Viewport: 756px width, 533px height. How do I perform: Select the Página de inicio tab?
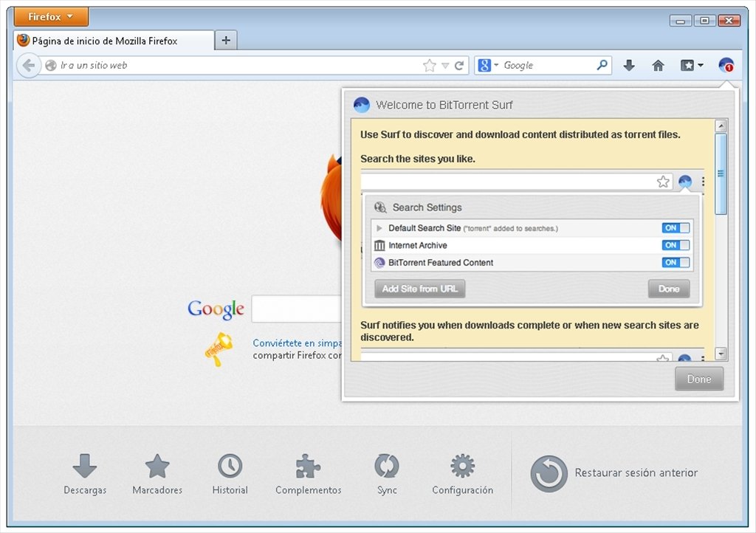coord(114,41)
